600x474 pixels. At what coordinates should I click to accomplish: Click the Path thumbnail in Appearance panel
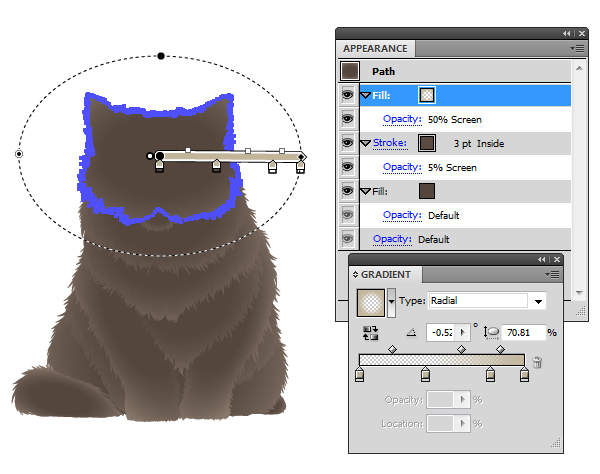(x=350, y=71)
